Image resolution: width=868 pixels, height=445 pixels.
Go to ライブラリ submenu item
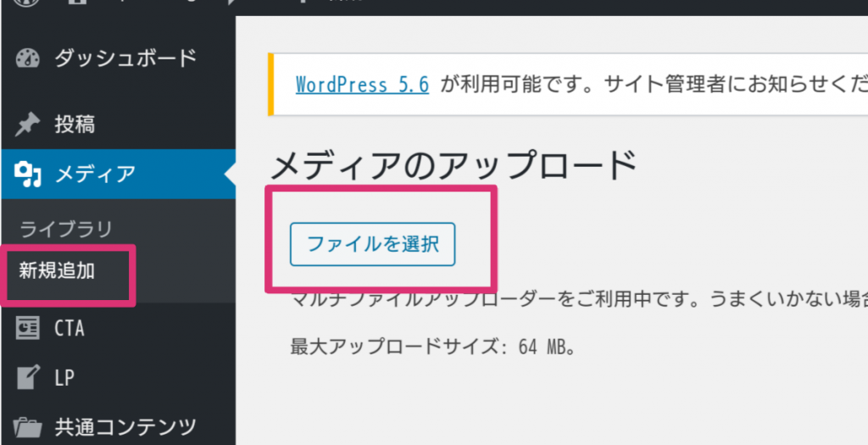coord(66,229)
